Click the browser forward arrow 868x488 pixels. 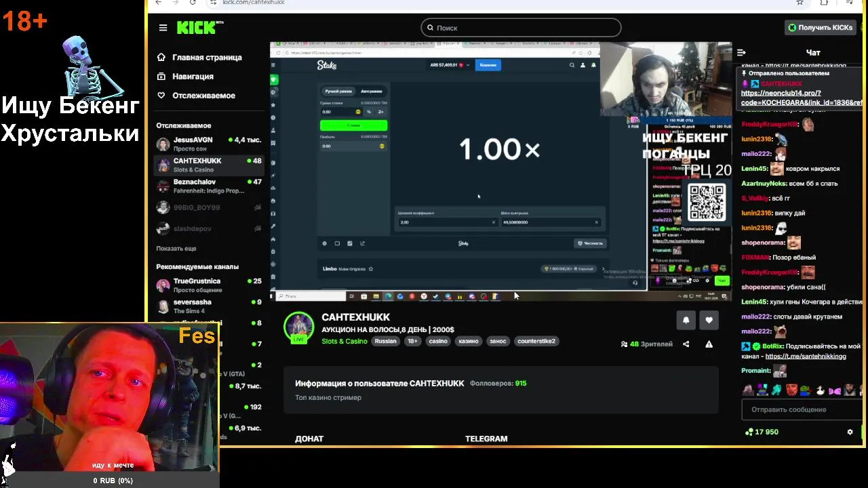point(176,3)
